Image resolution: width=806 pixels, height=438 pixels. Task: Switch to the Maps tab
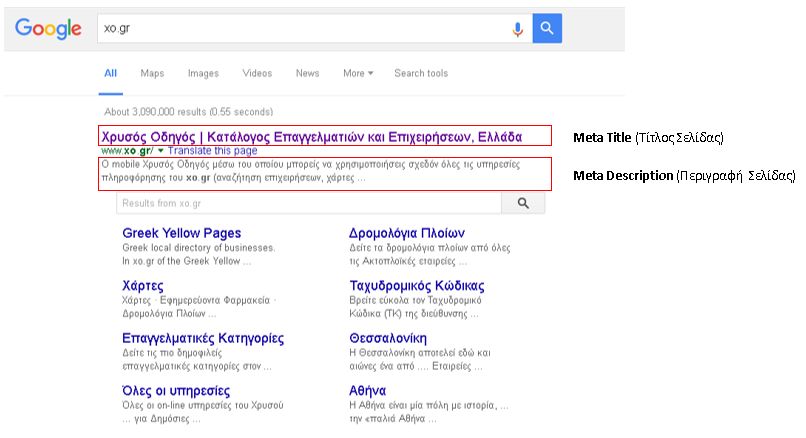click(152, 73)
